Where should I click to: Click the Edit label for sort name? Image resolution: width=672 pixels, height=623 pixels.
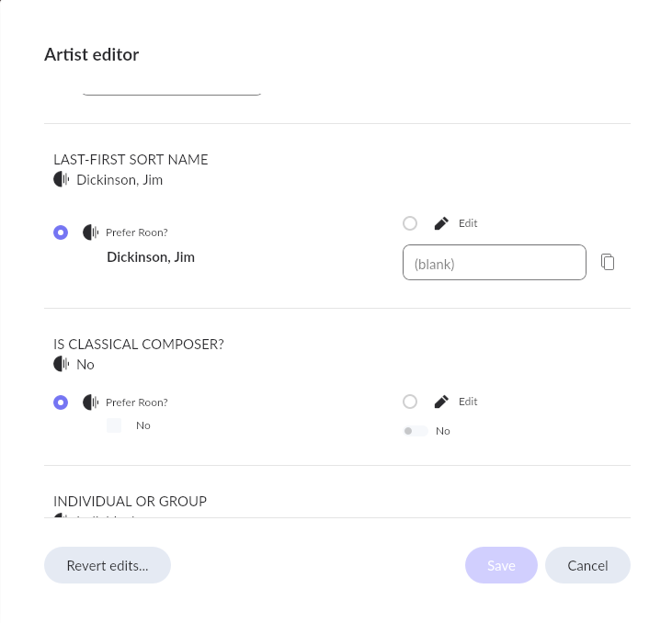click(x=468, y=223)
